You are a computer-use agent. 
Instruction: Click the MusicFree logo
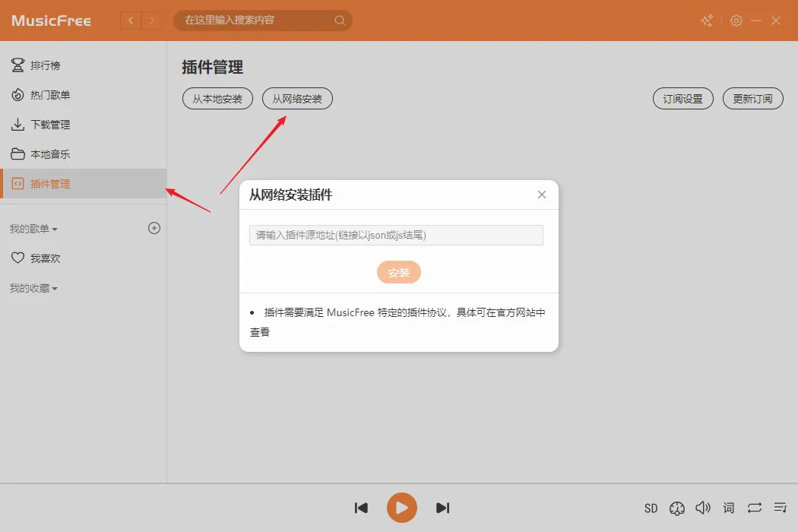(51, 21)
